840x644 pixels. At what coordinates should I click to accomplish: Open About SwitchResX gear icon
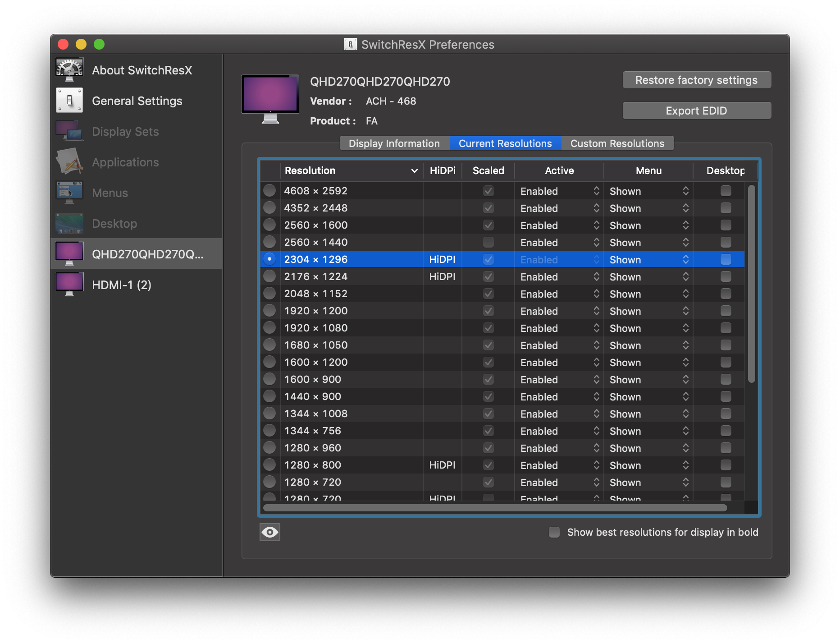tap(69, 70)
